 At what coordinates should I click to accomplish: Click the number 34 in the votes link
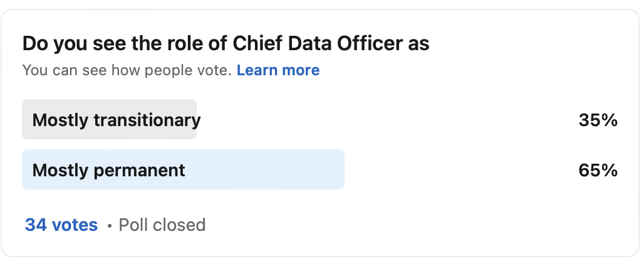click(36, 225)
